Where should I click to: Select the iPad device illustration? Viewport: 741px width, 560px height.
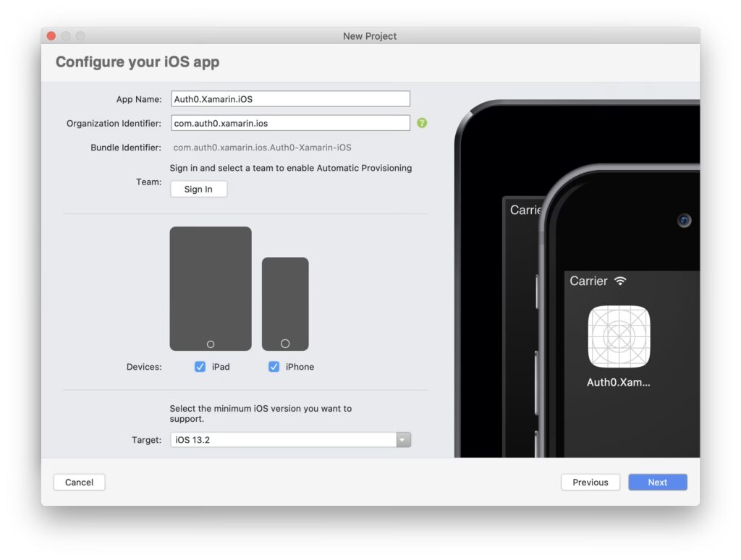point(211,289)
